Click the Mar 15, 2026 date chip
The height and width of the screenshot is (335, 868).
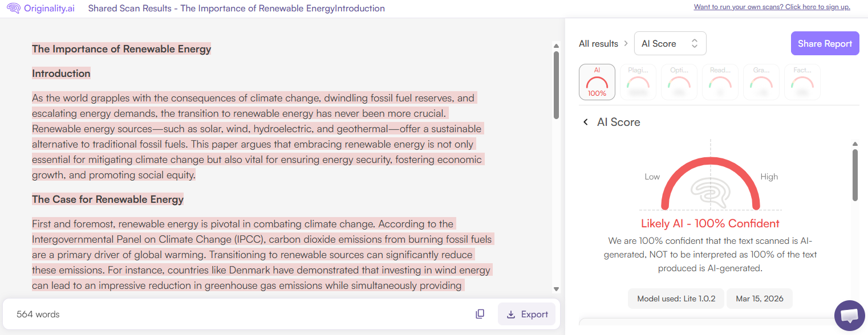pyautogui.click(x=759, y=298)
